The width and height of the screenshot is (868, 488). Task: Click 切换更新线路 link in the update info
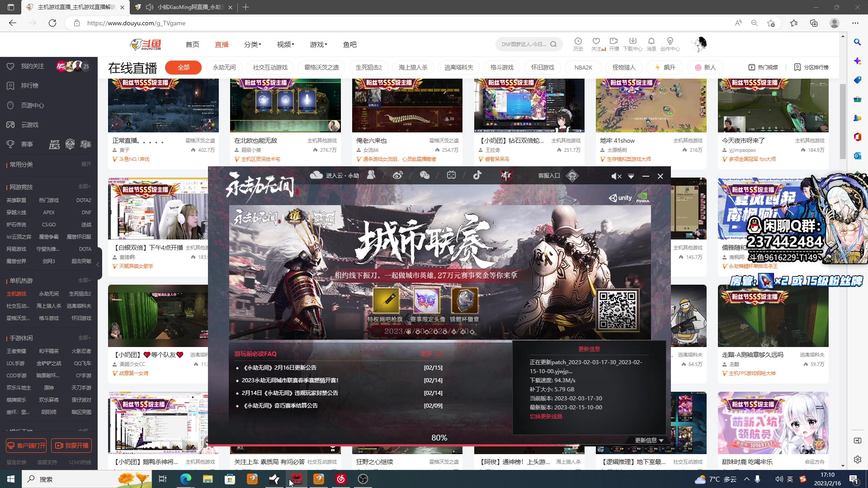(546, 416)
